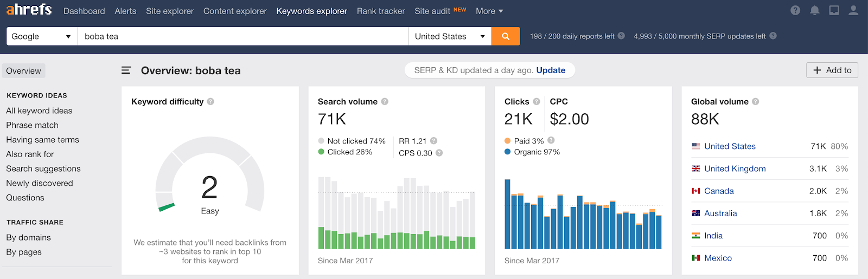Open Traffic share By pages
This screenshot has height=279, width=868.
pos(24,252)
